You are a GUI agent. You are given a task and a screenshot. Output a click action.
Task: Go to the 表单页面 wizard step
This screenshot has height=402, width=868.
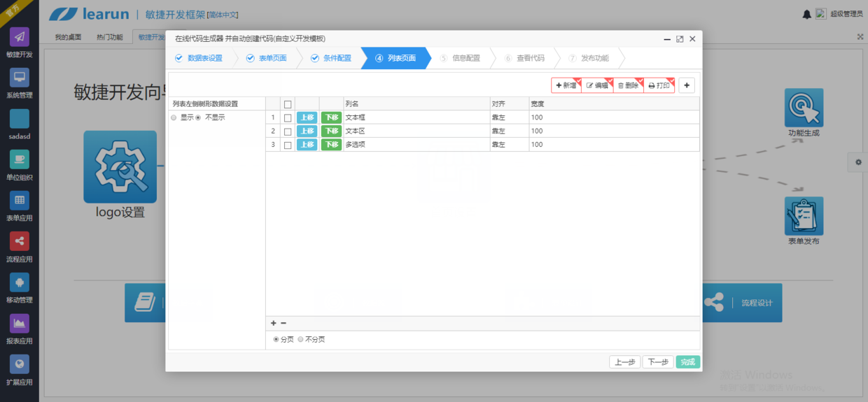266,58
